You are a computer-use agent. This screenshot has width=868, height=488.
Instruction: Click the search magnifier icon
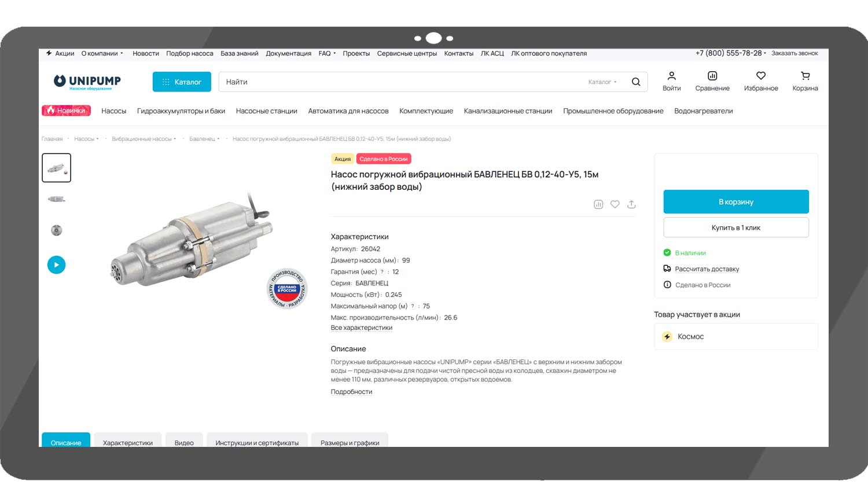(x=635, y=82)
